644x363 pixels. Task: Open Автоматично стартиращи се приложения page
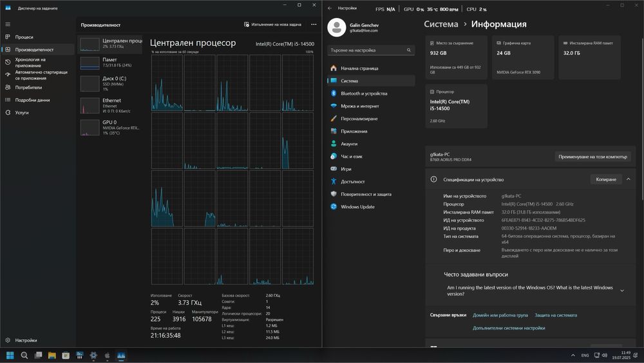[x=38, y=75]
